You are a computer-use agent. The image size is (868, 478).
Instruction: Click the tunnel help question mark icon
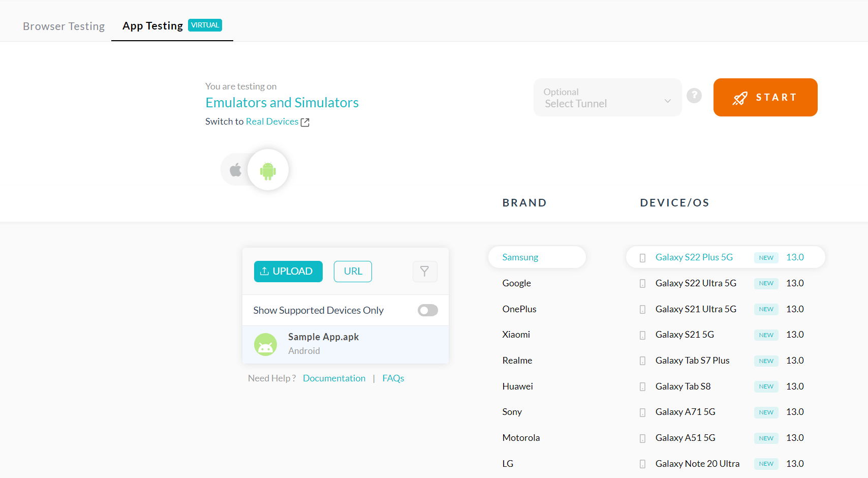tap(694, 96)
